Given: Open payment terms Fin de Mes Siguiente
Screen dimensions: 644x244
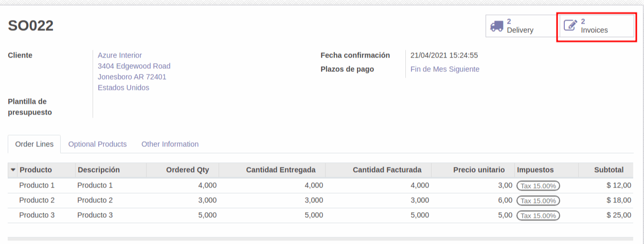Looking at the screenshot, I should (444, 69).
